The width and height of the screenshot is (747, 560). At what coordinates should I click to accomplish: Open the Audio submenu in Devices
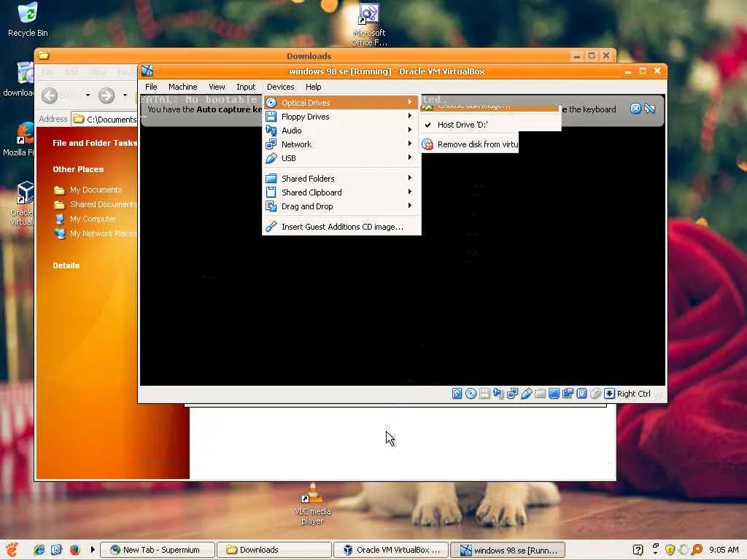341,131
